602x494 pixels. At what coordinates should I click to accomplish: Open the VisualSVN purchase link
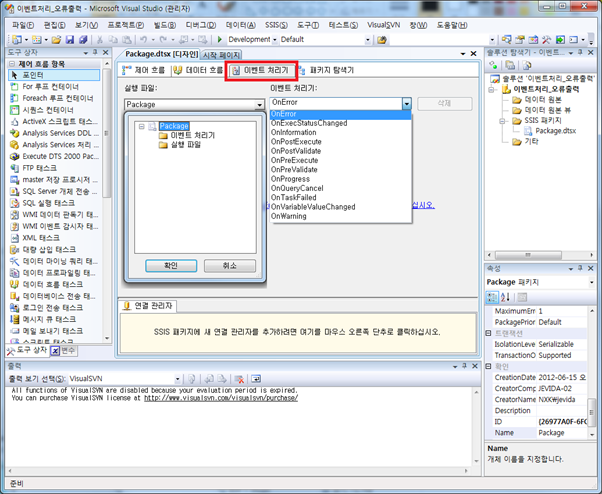(x=221, y=398)
